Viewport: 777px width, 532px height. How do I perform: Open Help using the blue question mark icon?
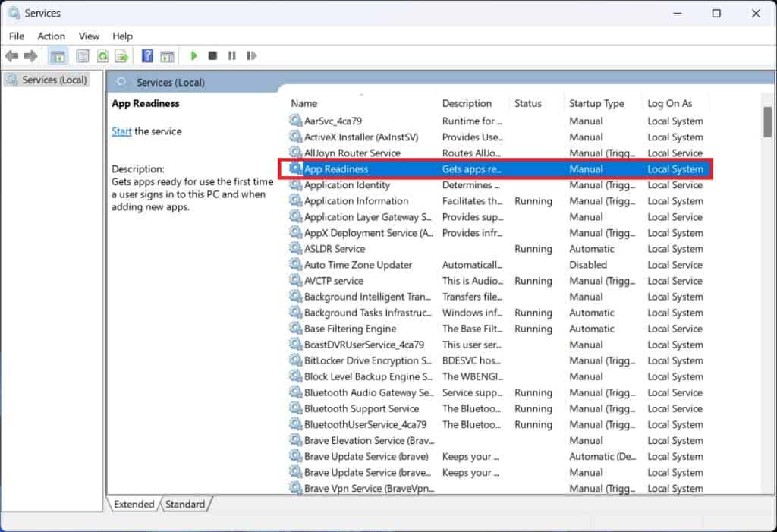click(146, 55)
